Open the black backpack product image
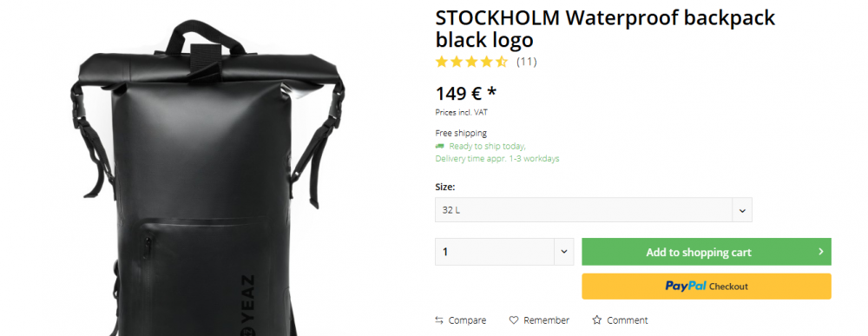 tap(207, 178)
